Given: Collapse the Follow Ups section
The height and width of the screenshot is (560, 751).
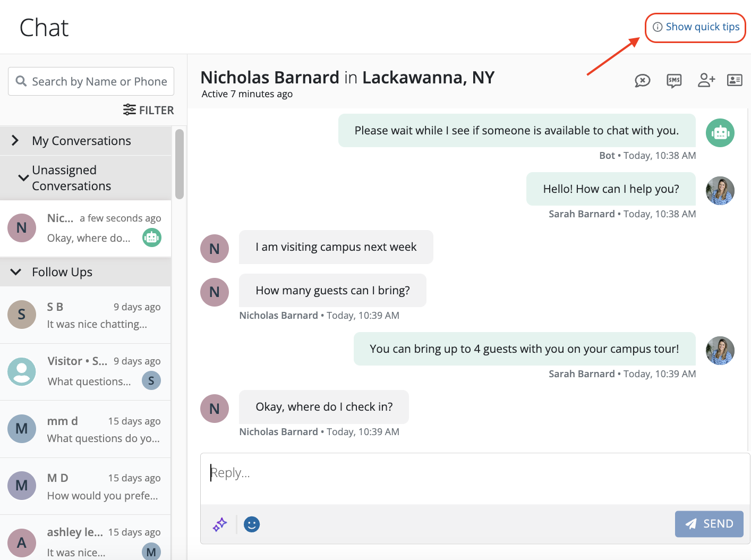Looking at the screenshot, I should pos(16,272).
